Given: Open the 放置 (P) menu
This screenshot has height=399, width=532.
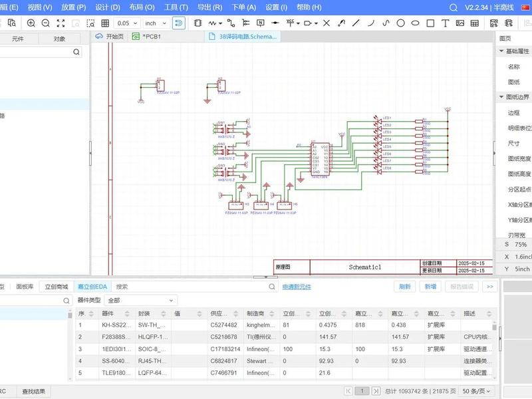Looking at the screenshot, I should point(74,7).
